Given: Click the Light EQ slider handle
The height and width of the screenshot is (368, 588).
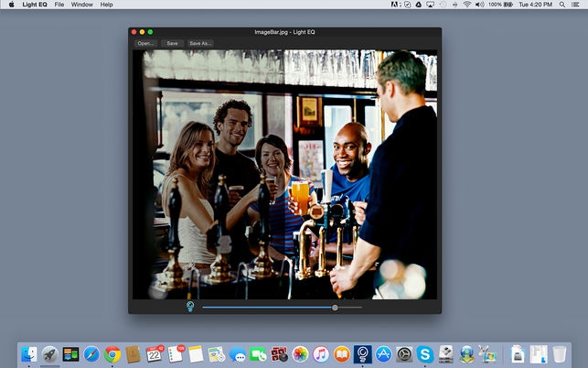Looking at the screenshot, I should pyautogui.click(x=335, y=308).
